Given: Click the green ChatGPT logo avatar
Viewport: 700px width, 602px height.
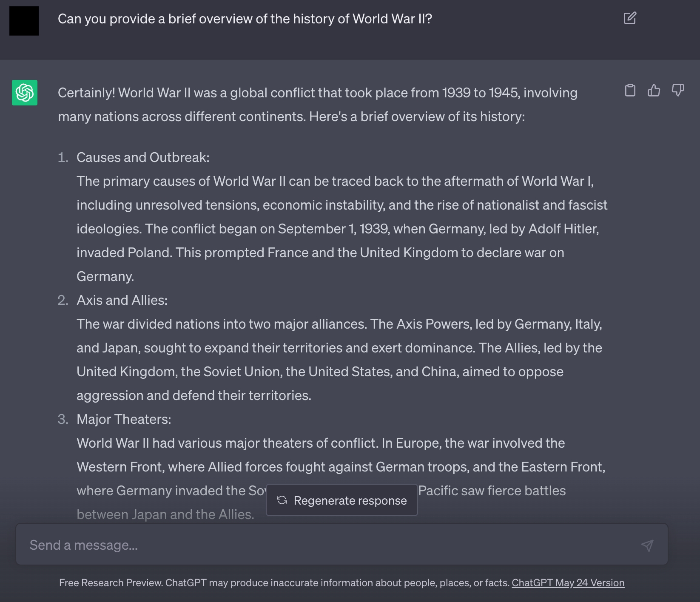Looking at the screenshot, I should coord(25,93).
